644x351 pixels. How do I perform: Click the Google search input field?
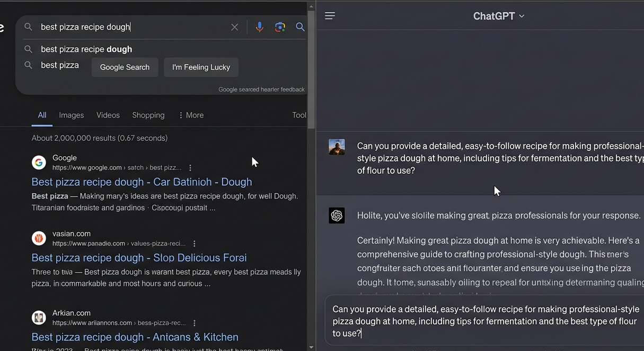(133, 27)
